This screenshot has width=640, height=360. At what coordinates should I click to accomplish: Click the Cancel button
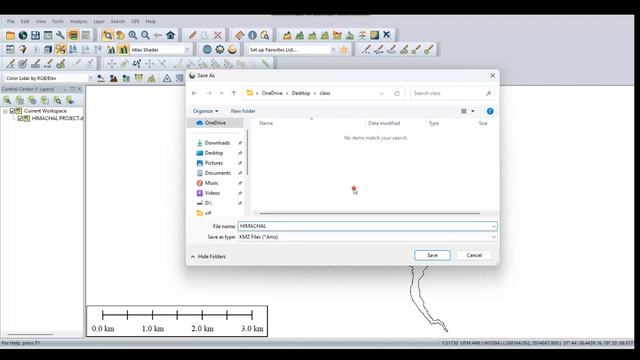(x=474, y=255)
